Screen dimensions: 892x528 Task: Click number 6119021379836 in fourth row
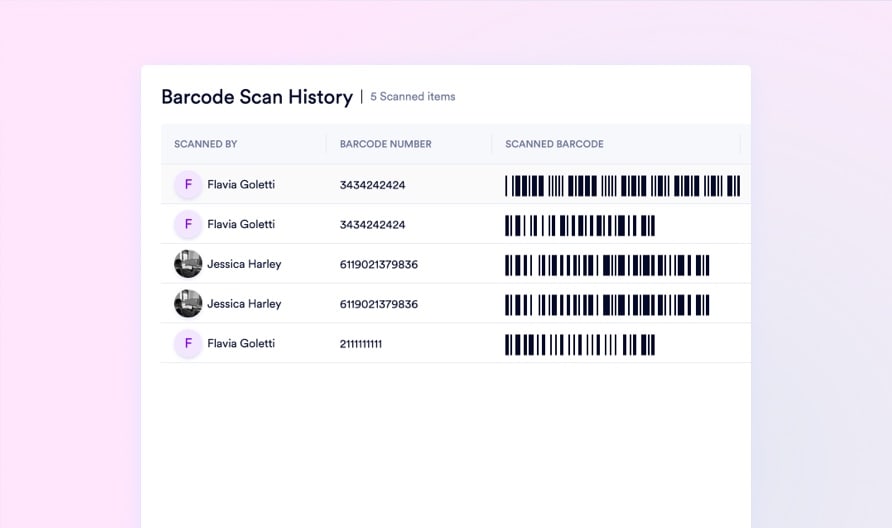pyautogui.click(x=379, y=304)
